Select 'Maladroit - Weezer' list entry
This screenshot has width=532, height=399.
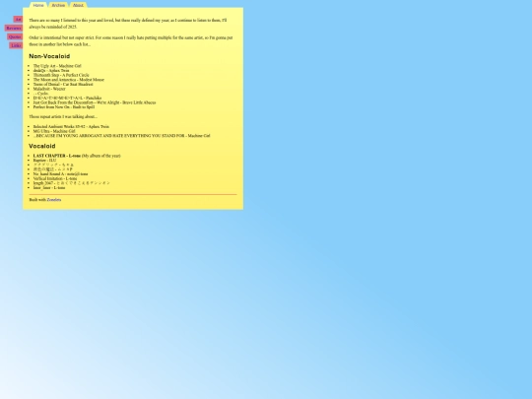[49, 89]
